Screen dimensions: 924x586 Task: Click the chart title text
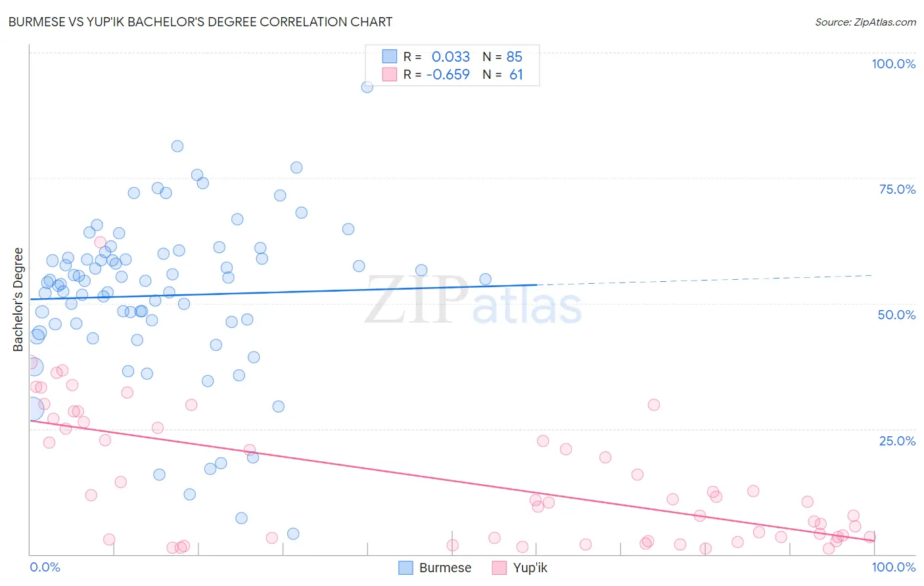tap(200, 22)
